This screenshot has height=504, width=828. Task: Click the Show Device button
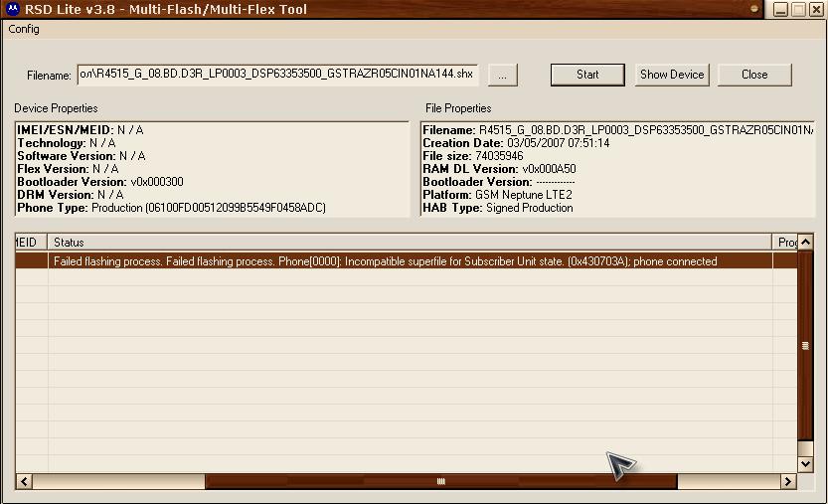(672, 75)
